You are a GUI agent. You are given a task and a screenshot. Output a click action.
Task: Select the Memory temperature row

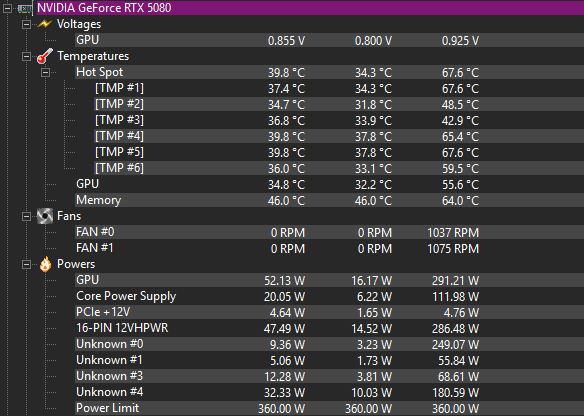click(329, 200)
